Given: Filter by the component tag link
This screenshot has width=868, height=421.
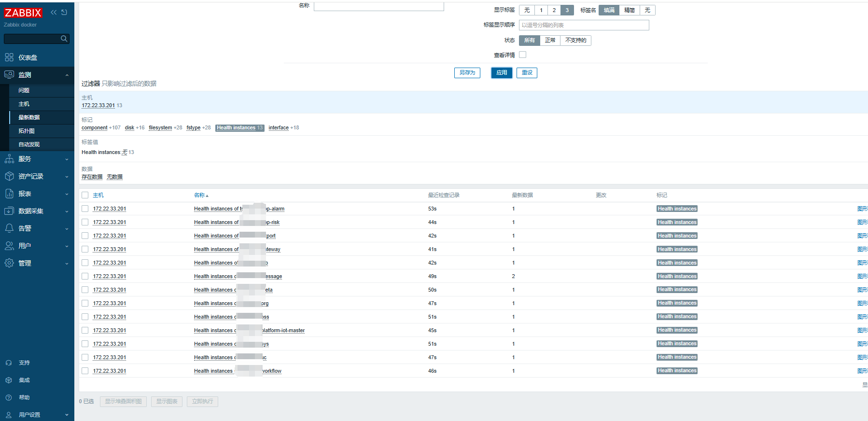Looking at the screenshot, I should (x=95, y=128).
